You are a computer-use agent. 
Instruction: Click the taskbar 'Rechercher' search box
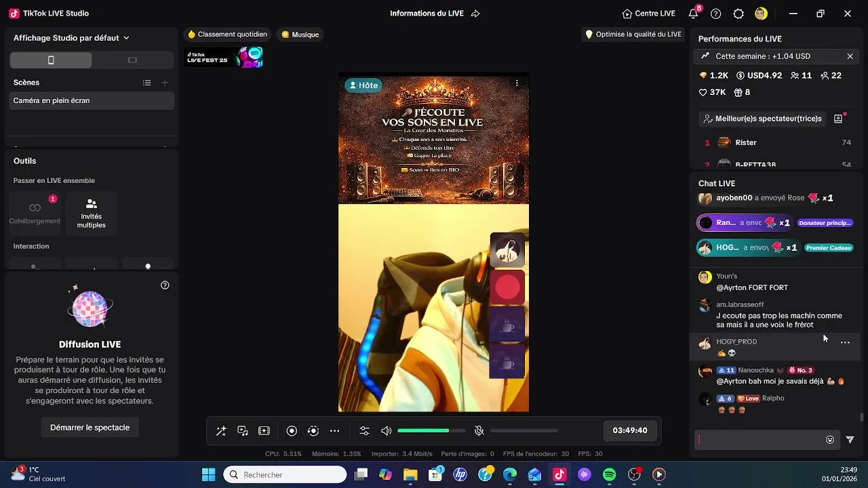pos(285,474)
